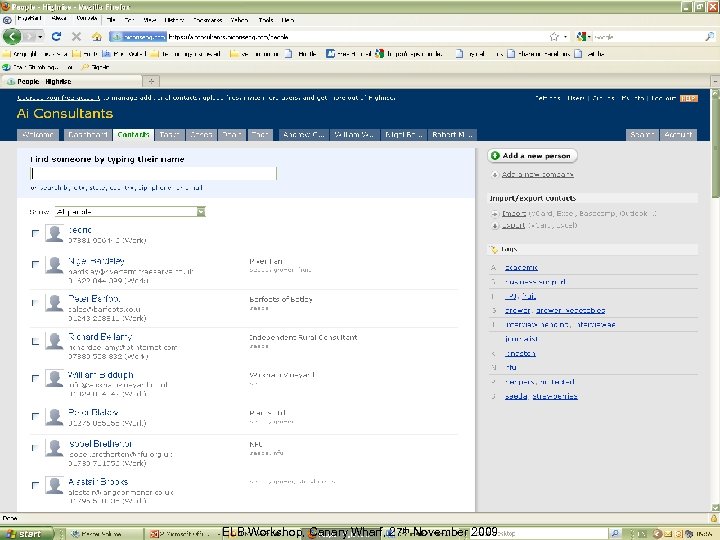Click the Google search engine icon
This screenshot has width=720, height=540.
pyautogui.click(x=581, y=36)
